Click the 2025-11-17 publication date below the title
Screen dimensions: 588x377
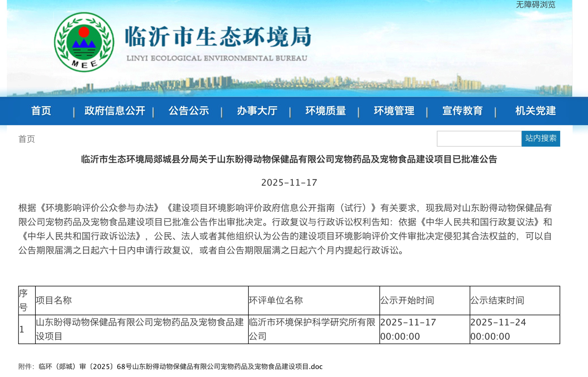click(289, 182)
